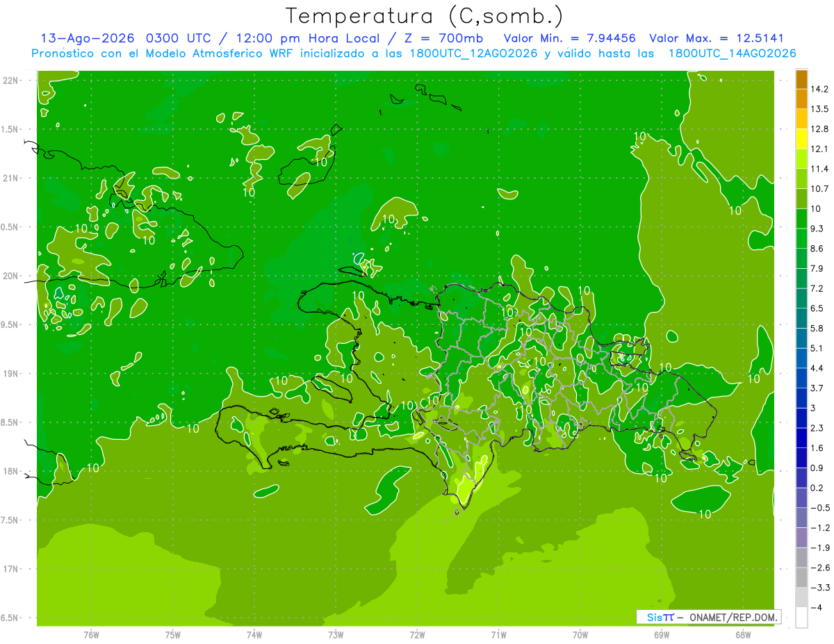Pick the gray swatch between -3.3 and -2.6

tap(801, 578)
